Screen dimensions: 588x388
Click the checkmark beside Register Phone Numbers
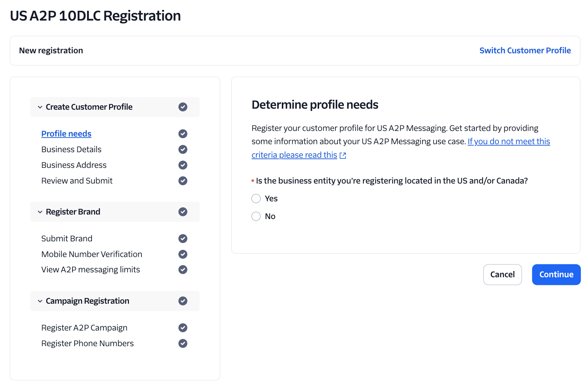[183, 343]
